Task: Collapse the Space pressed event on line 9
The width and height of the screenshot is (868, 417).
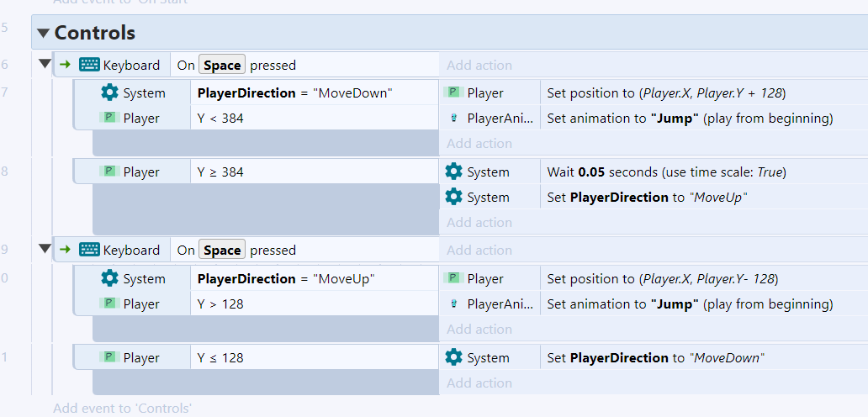Action: [45, 250]
